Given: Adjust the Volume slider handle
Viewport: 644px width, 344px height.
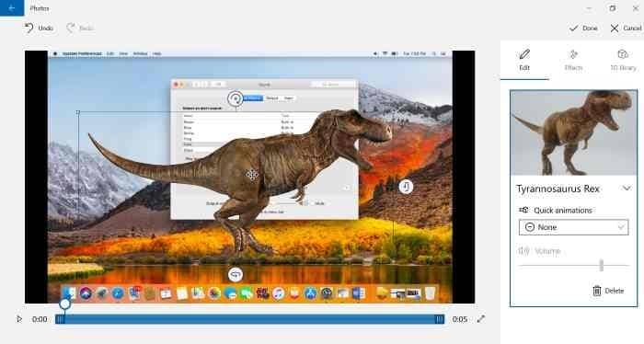Looking at the screenshot, I should coord(602,265).
